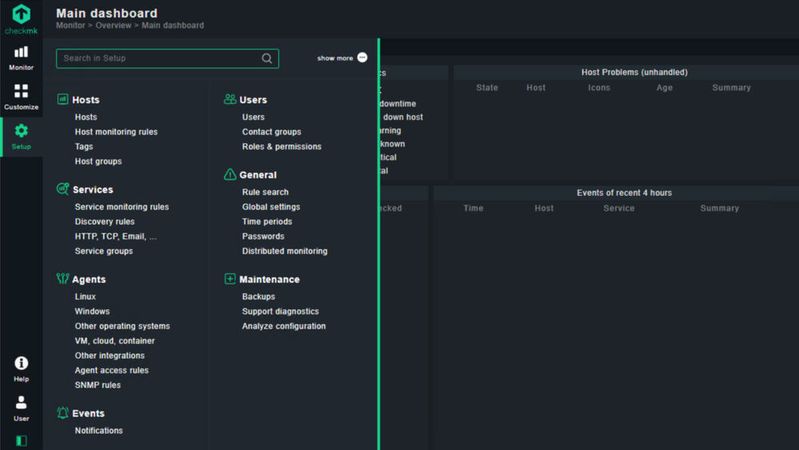Viewport: 799px width, 450px height.
Task: Open the Customize sidebar menu
Action: click(x=21, y=97)
